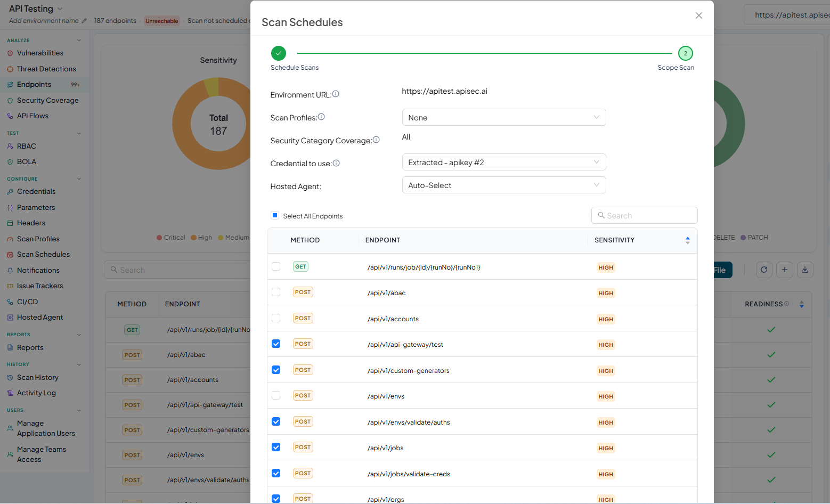Collapse the ANALYZE sidebar section
This screenshot has width=830, height=504.
(79, 40)
